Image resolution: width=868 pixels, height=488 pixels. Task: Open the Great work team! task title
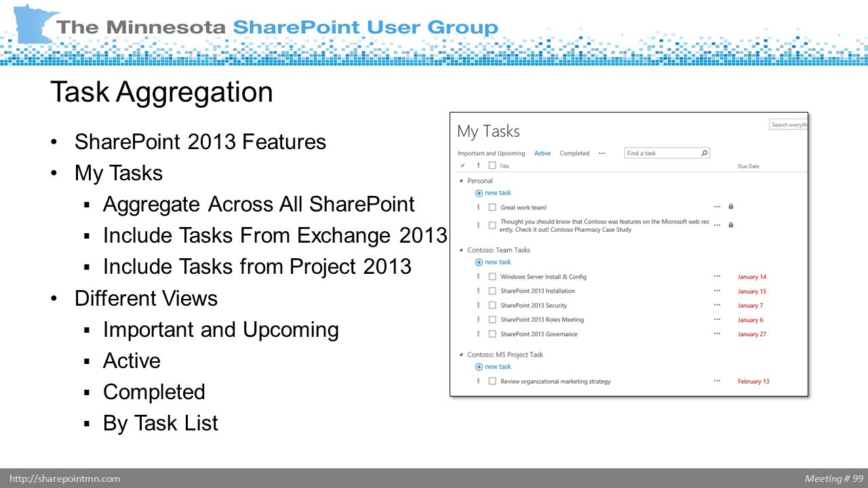(524, 207)
